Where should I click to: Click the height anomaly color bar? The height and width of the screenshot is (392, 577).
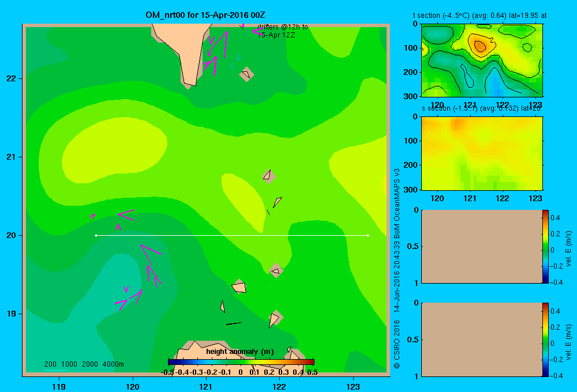click(241, 362)
